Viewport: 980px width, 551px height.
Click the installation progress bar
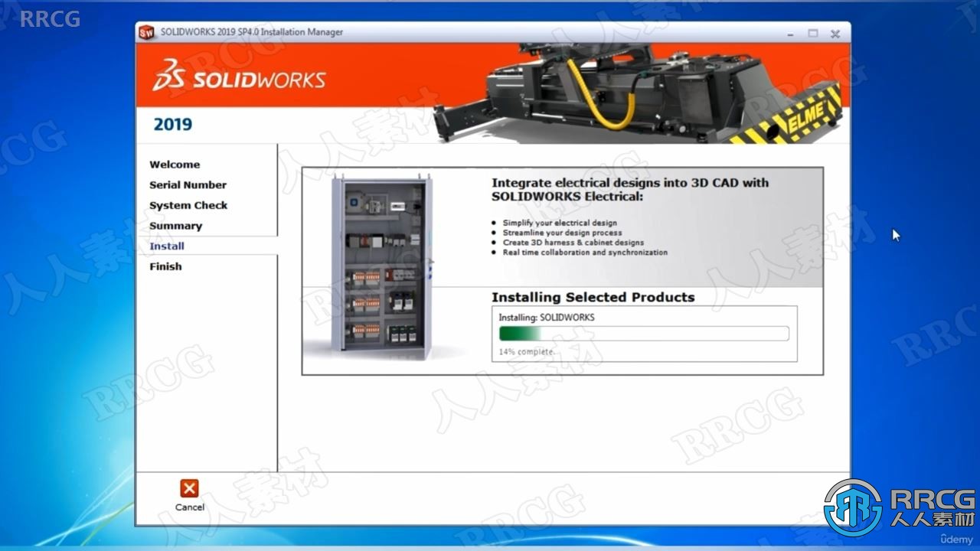[x=644, y=334]
